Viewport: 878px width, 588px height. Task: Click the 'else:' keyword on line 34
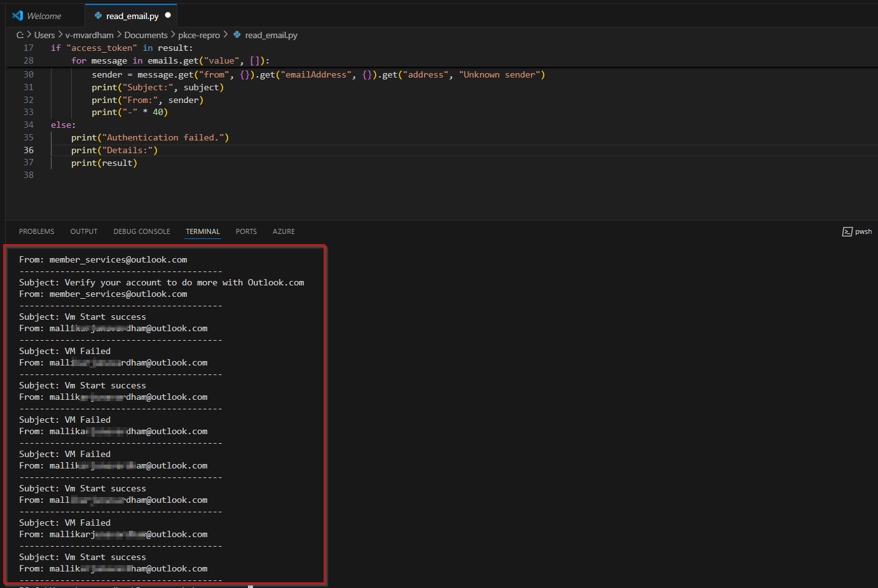click(63, 125)
